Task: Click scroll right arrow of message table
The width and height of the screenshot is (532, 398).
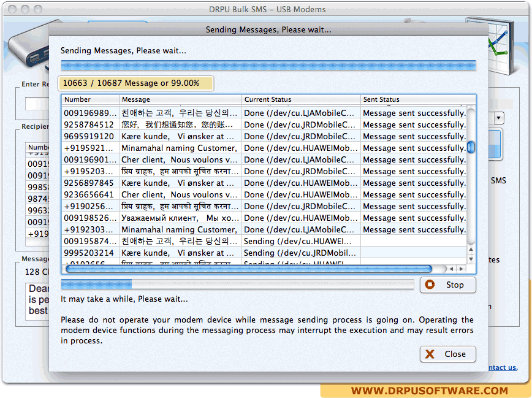Action: click(x=461, y=269)
